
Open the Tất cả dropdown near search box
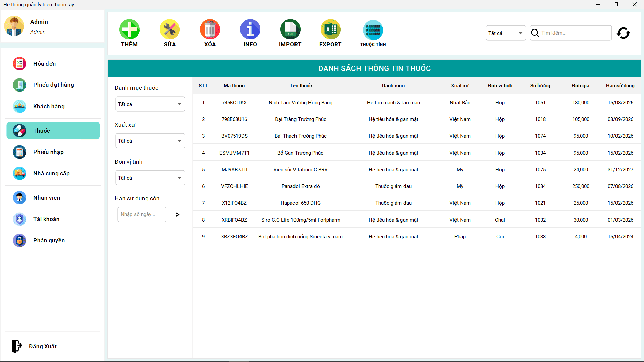coord(505,33)
